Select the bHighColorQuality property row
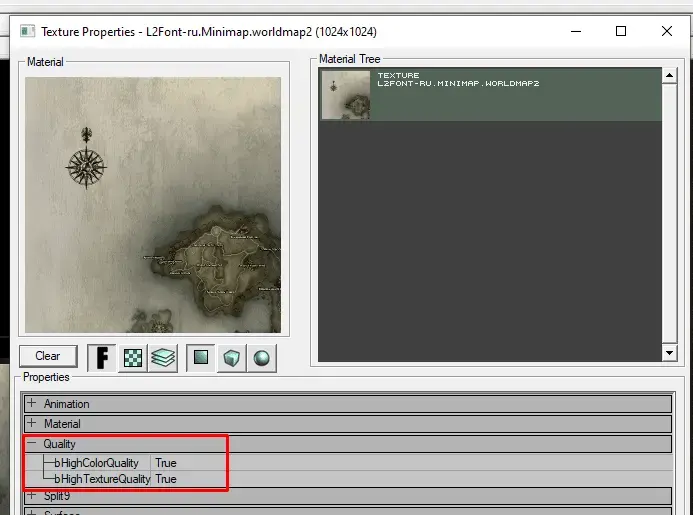The image size is (693, 515). tap(348, 463)
